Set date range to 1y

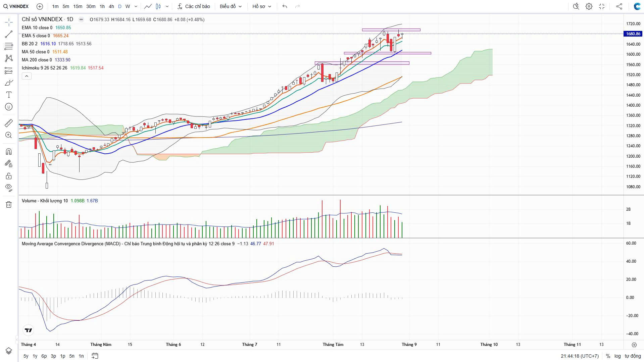(35, 356)
